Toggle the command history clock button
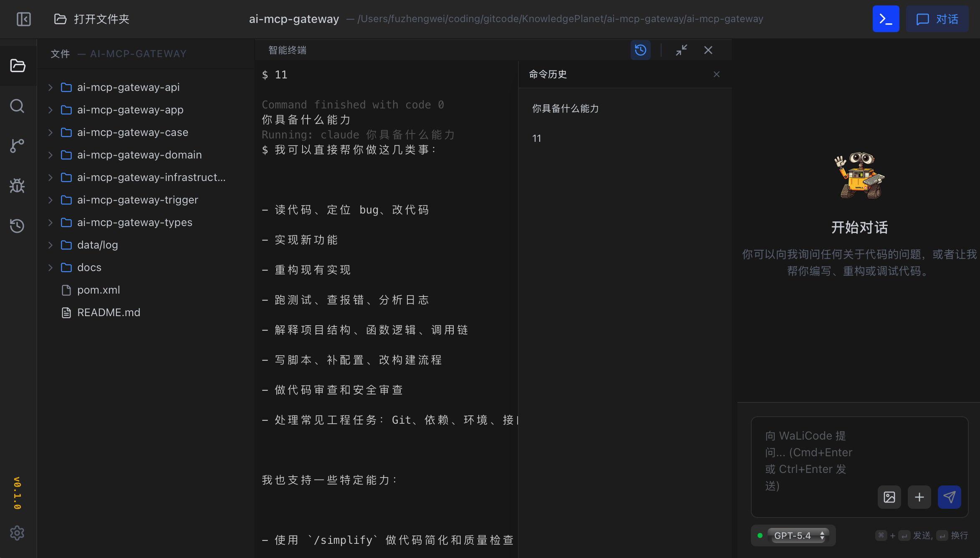Viewport: 980px width, 558px height. click(x=640, y=50)
